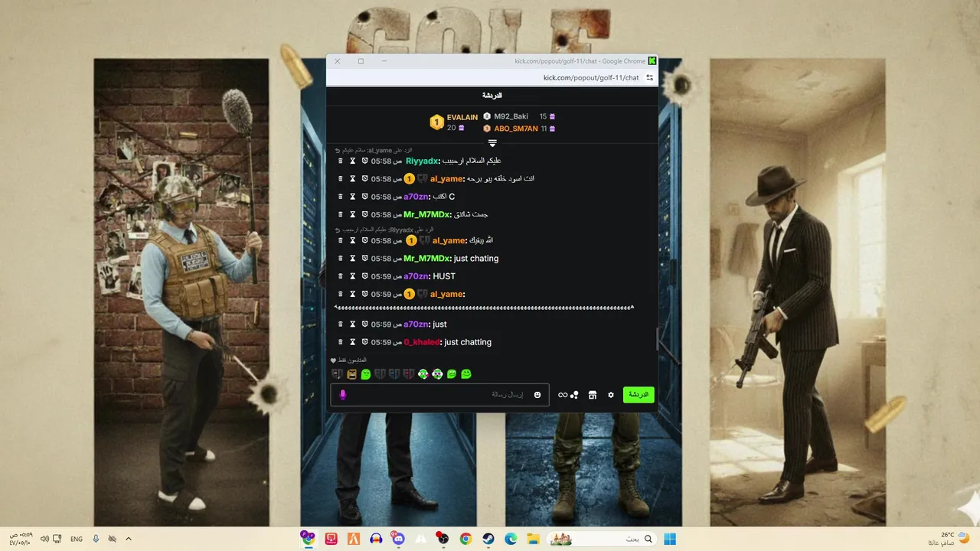Viewport: 980px width, 551px height.
Task: Click the 'HUST' message text
Action: click(x=444, y=276)
